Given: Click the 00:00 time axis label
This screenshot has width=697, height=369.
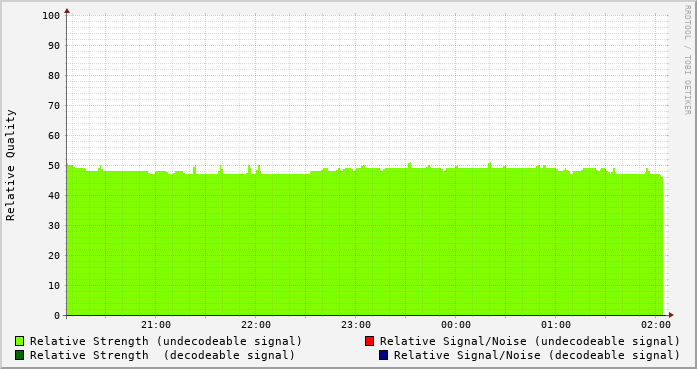Looking at the screenshot, I should click(x=456, y=325).
